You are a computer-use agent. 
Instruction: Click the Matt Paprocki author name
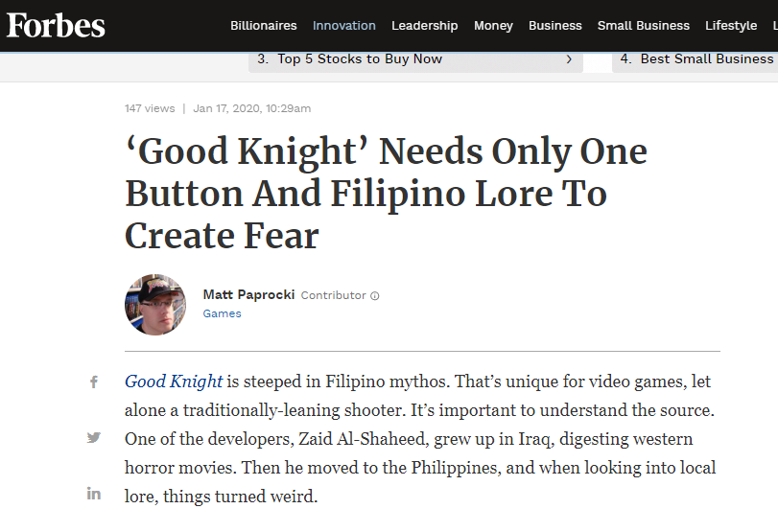tap(248, 294)
